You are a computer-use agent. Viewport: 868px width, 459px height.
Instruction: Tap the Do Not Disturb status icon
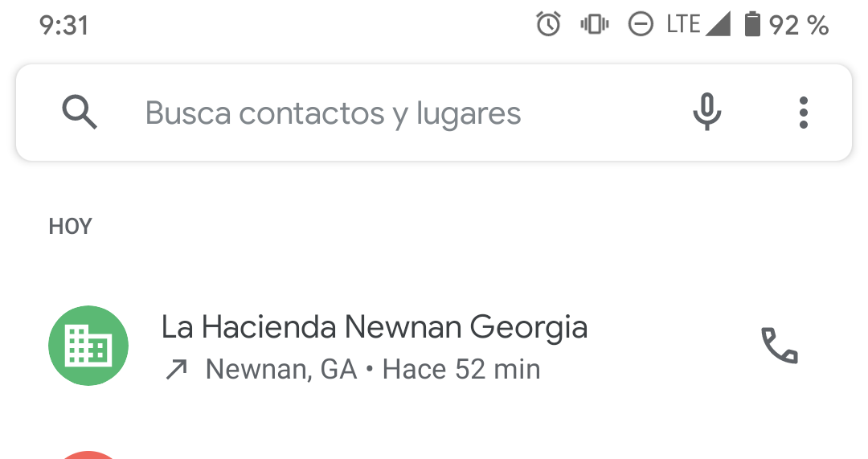pyautogui.click(x=641, y=25)
